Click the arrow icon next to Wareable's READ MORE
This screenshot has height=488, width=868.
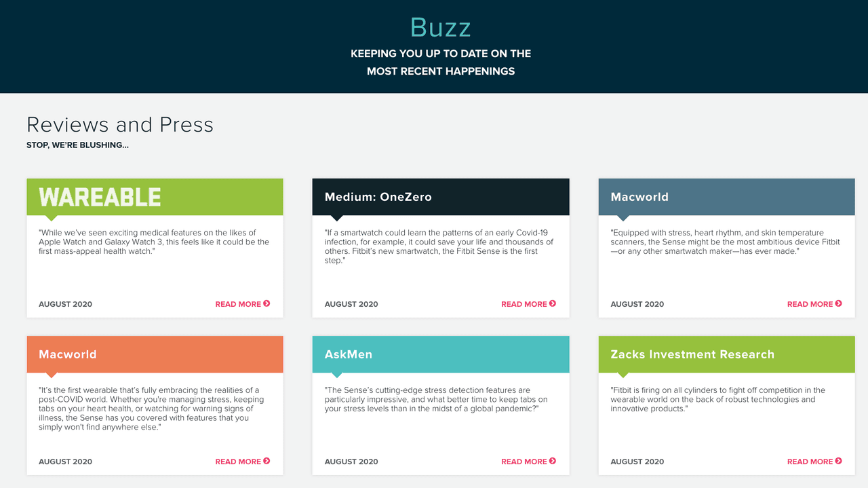[267, 304]
